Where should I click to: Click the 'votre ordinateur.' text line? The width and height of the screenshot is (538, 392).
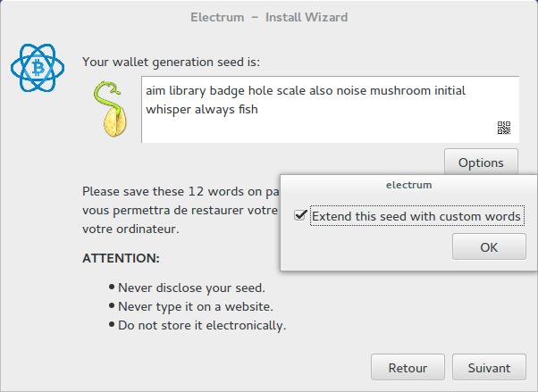(130, 229)
